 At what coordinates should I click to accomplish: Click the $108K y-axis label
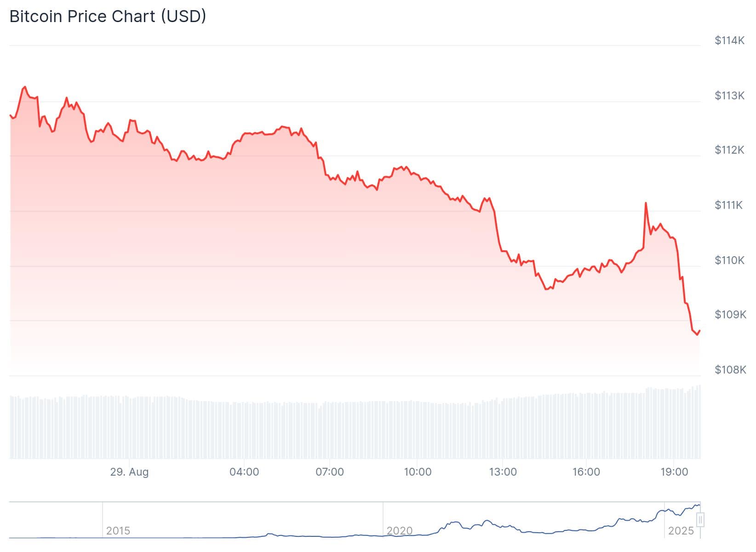click(730, 370)
